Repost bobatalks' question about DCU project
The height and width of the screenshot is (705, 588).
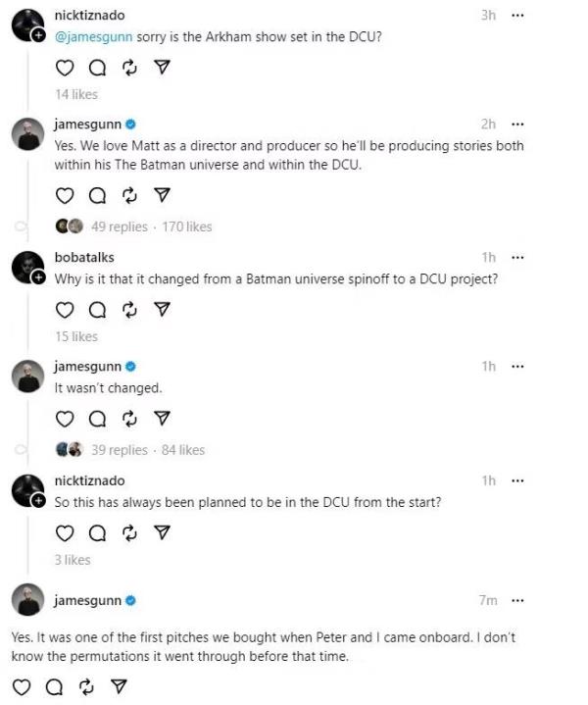point(129,309)
